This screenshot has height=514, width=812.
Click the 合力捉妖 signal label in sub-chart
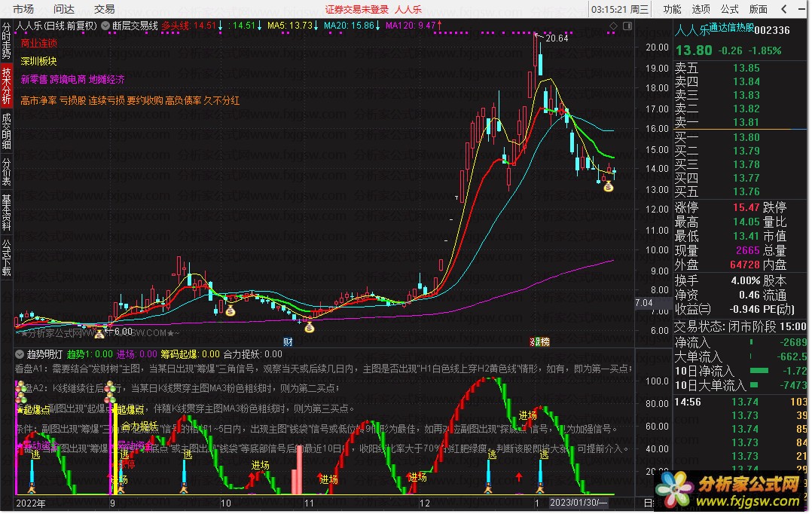(x=140, y=426)
